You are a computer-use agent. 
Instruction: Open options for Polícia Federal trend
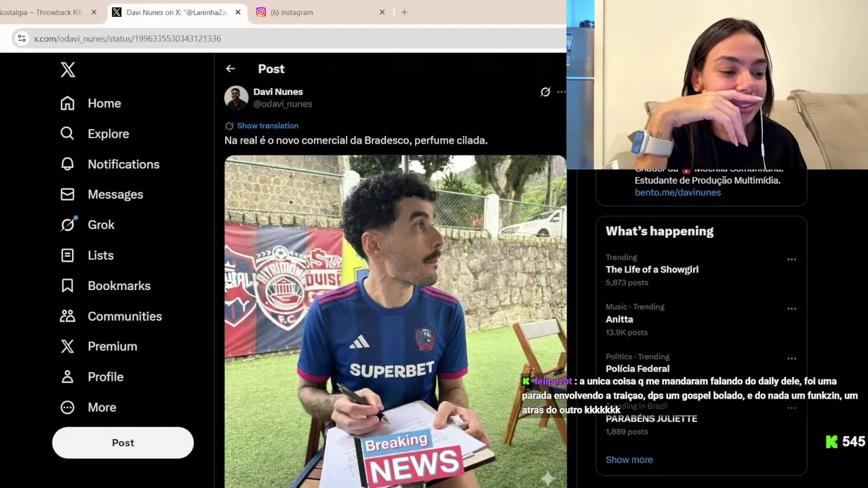click(x=791, y=359)
